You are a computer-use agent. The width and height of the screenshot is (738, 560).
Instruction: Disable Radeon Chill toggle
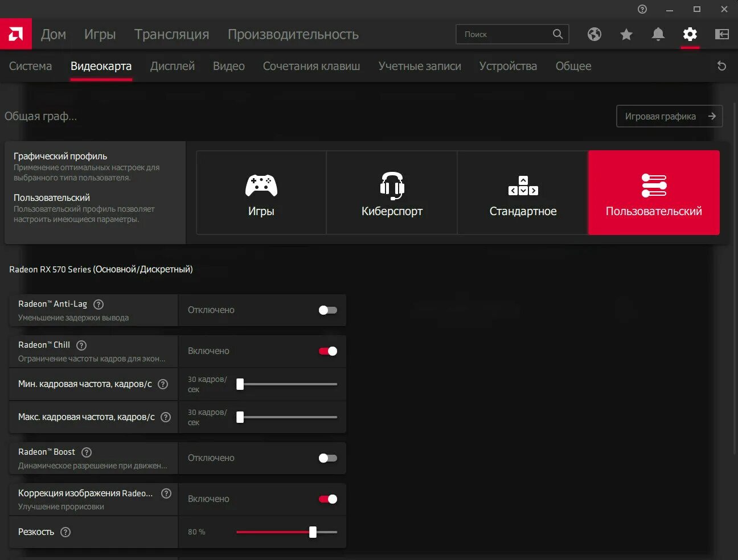point(328,351)
